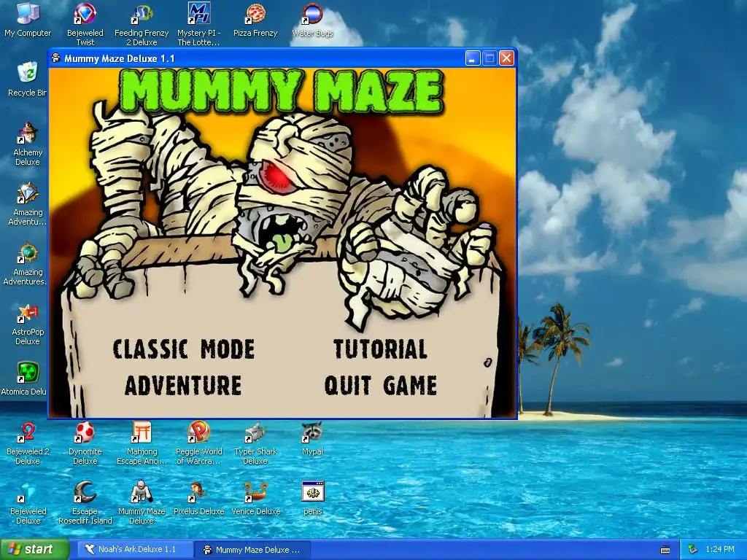Open the Windows Start menu

coord(34,550)
